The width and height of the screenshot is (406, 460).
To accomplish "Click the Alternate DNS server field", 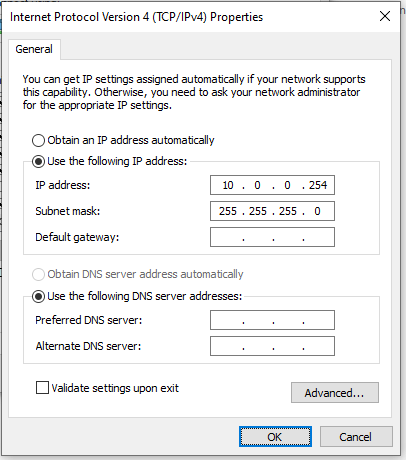I will click(272, 346).
